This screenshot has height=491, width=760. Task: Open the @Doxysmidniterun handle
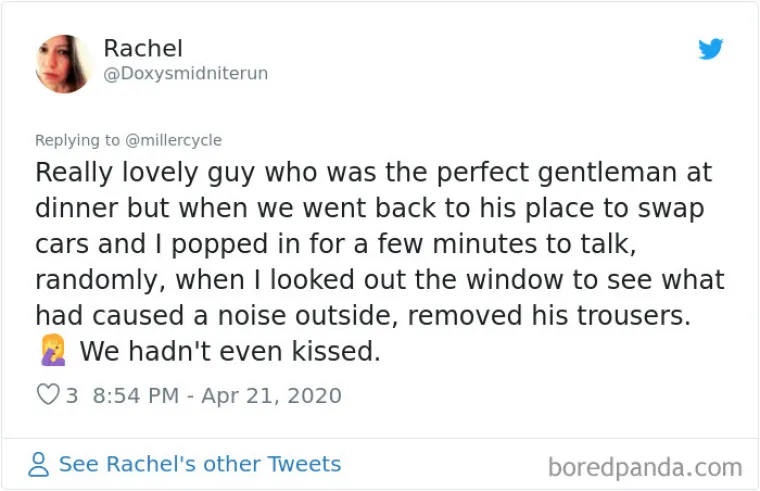coord(186,74)
